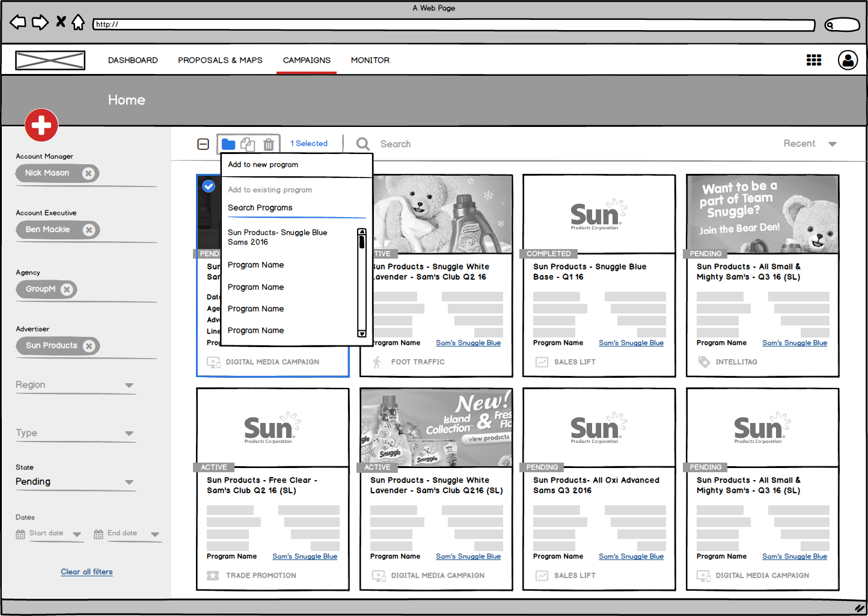Choose Add to new program option

pyautogui.click(x=263, y=164)
